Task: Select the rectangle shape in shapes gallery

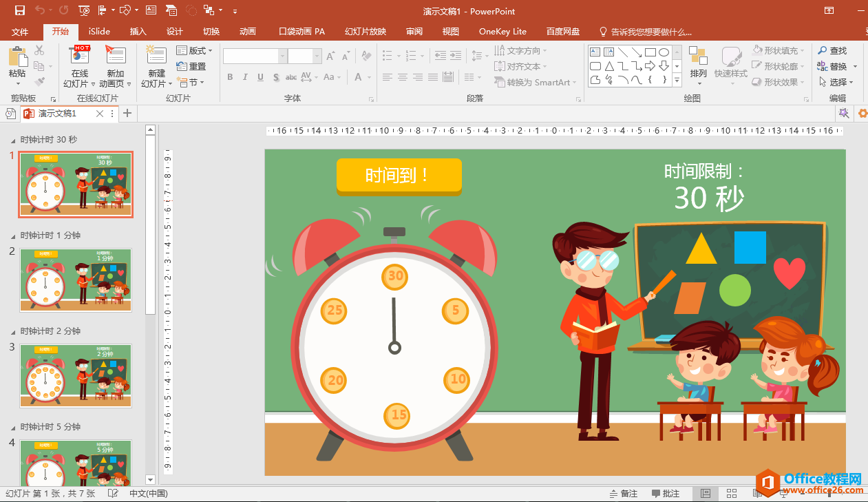Action: tap(650, 52)
